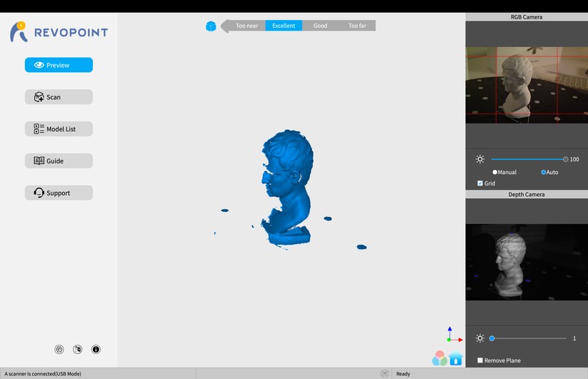This screenshot has height=379, width=588.
Task: Click the RGB color circles icon
Action: pos(439,359)
